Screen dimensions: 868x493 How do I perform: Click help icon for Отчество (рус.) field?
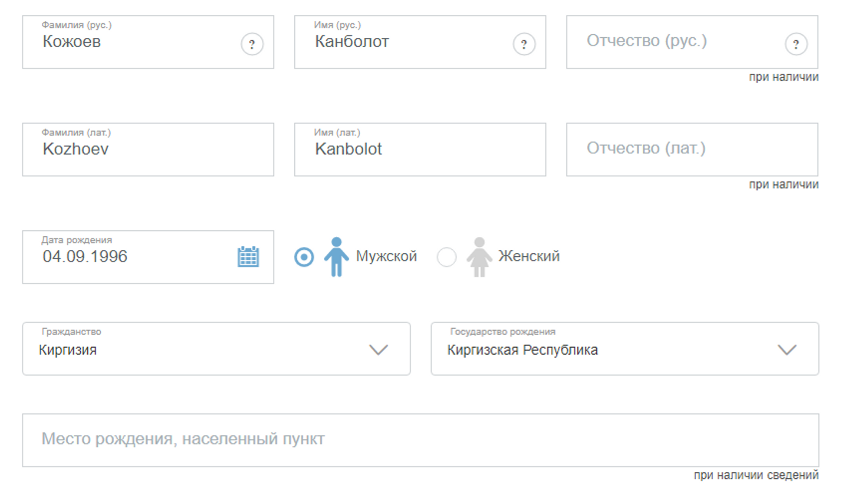pyautogui.click(x=796, y=44)
